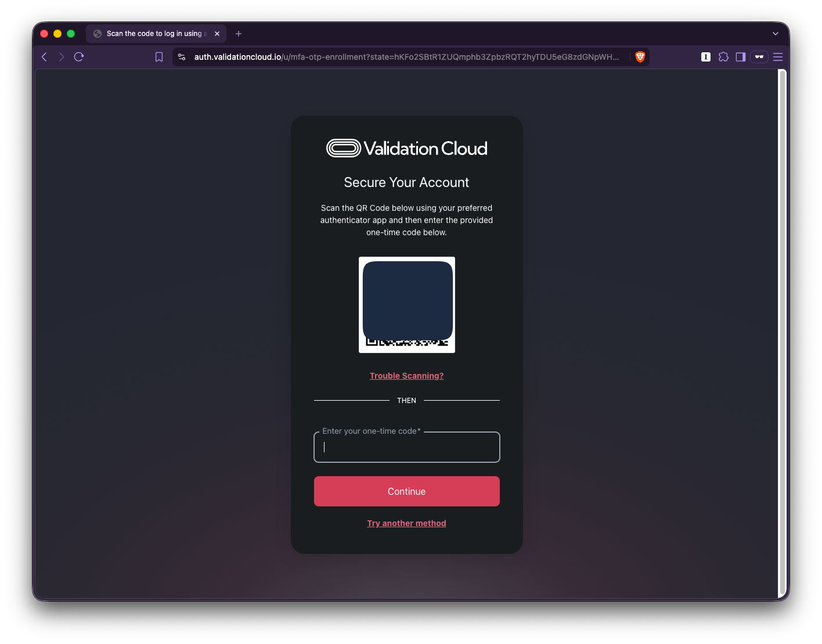This screenshot has width=822, height=644.
Task: Bookmark this page
Action: click(x=159, y=57)
